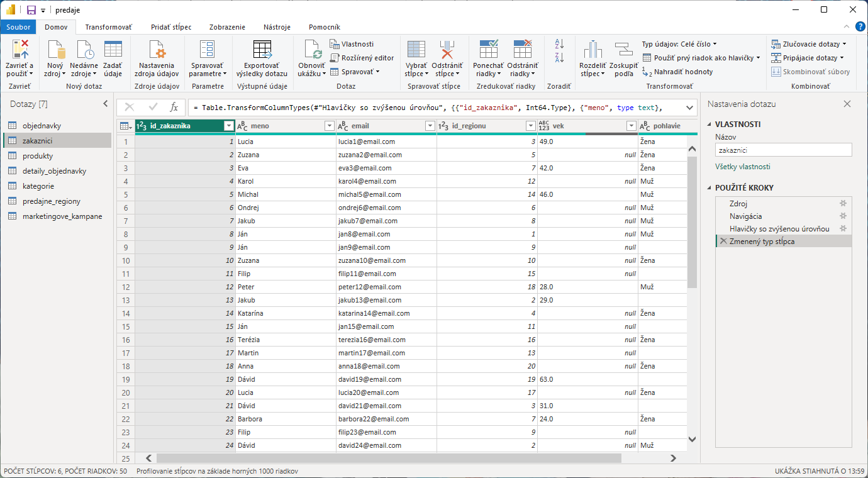Open Nastavenia zdroja údajov
Image resolution: width=868 pixels, height=478 pixels.
click(x=157, y=49)
